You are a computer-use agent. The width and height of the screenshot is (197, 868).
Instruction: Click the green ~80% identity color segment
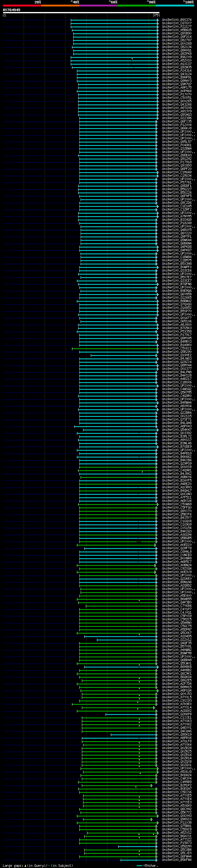click(137, 6)
